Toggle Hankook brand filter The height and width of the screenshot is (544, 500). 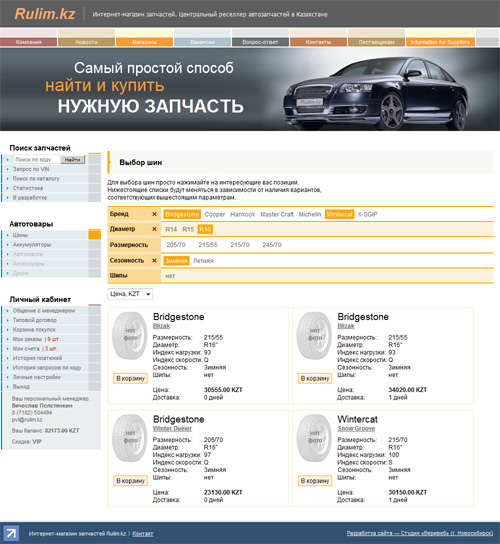coord(243,214)
